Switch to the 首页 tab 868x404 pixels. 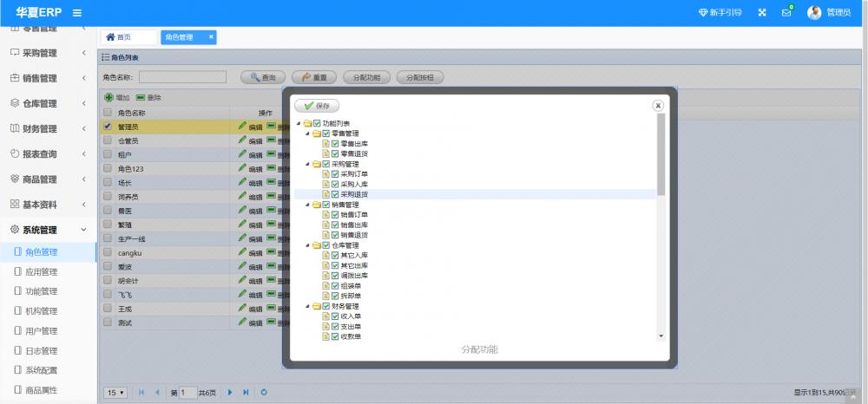pos(129,37)
